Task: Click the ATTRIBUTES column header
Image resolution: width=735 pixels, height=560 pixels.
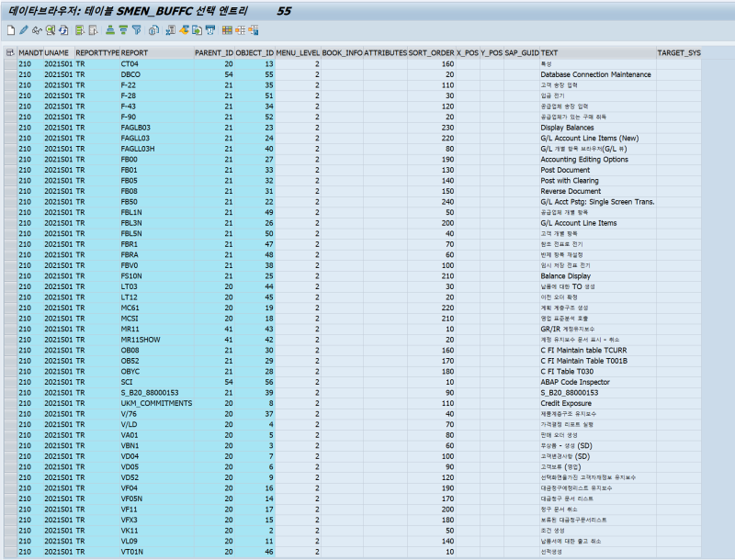Action: tap(385, 53)
